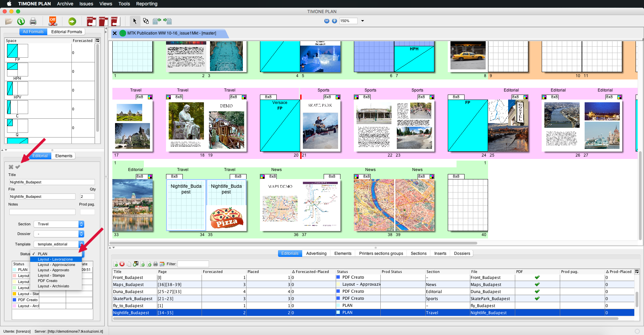Select the Pizza page thumbnail on page 35
This screenshot has height=335, width=644.
tap(226, 218)
